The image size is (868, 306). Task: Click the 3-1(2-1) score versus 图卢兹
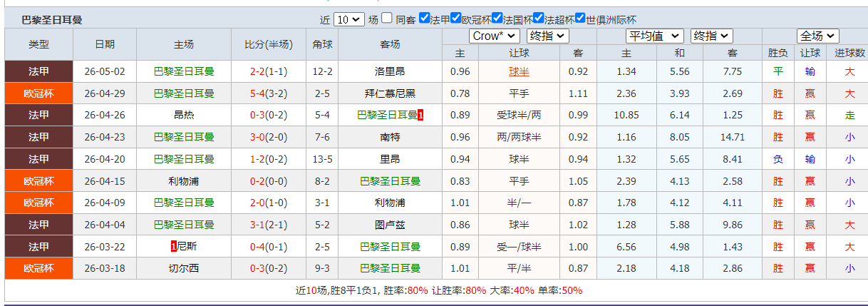[268, 225]
